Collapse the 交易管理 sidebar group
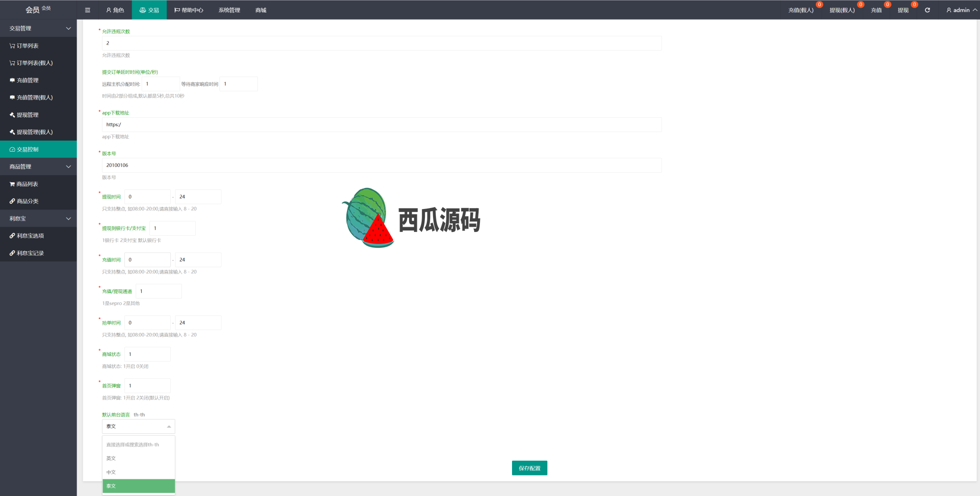This screenshot has height=496, width=980. (38, 28)
